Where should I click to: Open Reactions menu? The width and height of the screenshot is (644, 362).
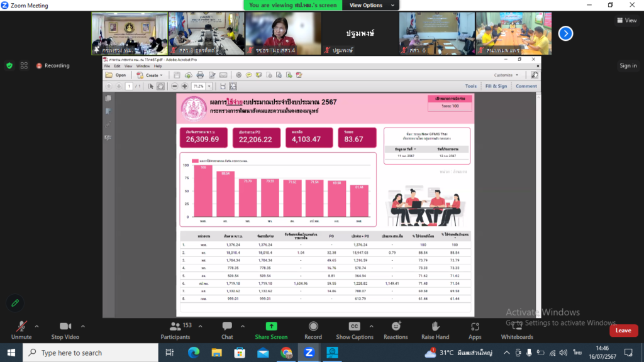(x=396, y=331)
